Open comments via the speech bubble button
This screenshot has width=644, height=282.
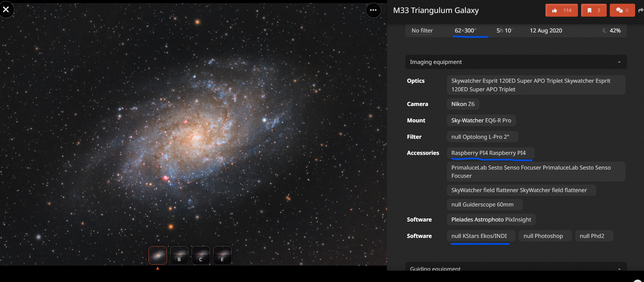coord(622,10)
